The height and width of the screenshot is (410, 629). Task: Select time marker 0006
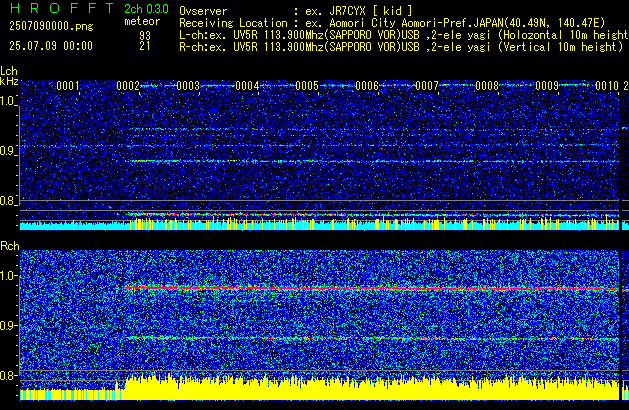point(367,86)
